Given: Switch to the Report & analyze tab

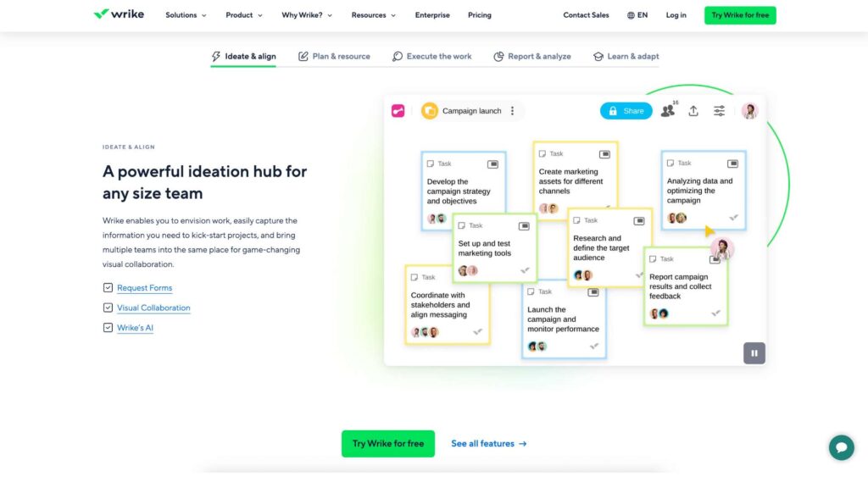Looking at the screenshot, I should point(532,56).
